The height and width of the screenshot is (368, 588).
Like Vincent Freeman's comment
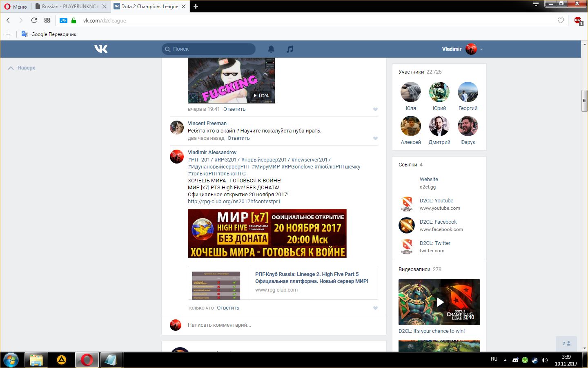375,138
